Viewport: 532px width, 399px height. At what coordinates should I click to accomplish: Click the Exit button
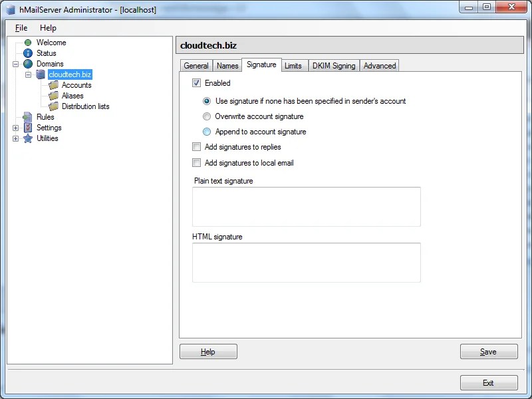489,383
